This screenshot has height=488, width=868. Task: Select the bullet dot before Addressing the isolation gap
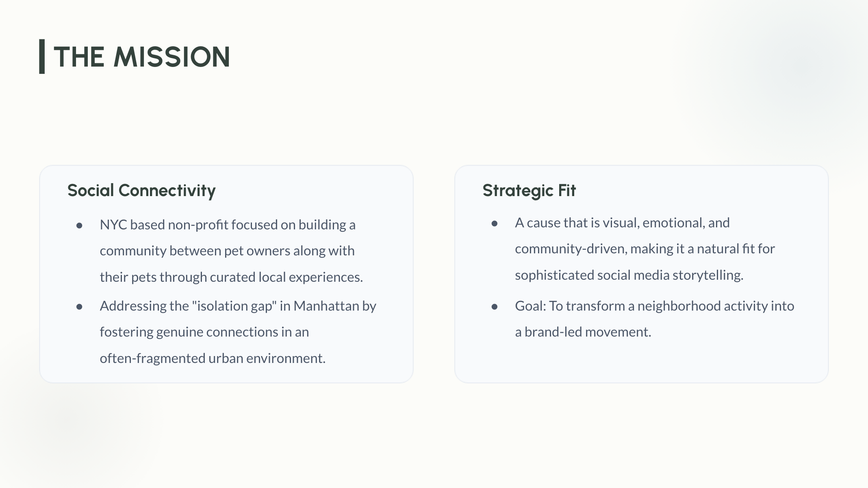click(x=79, y=307)
